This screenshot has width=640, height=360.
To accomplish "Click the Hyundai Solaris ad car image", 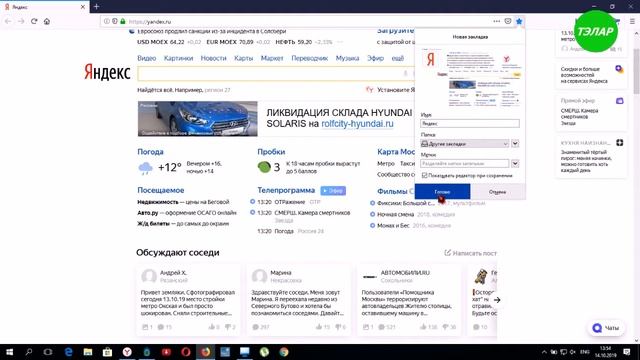I will [198, 119].
